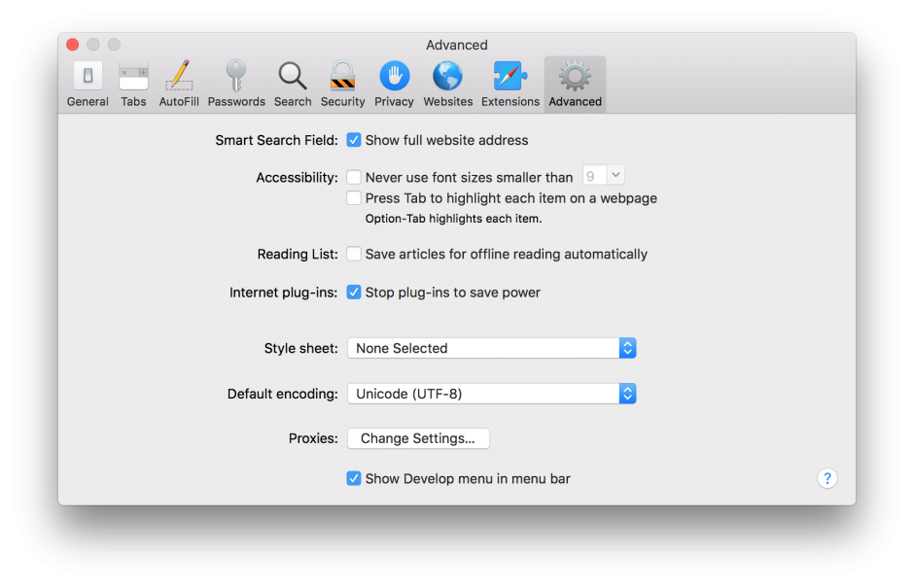Open the Security padlock preferences pane
Screen dimensions: 914x588
(x=342, y=84)
